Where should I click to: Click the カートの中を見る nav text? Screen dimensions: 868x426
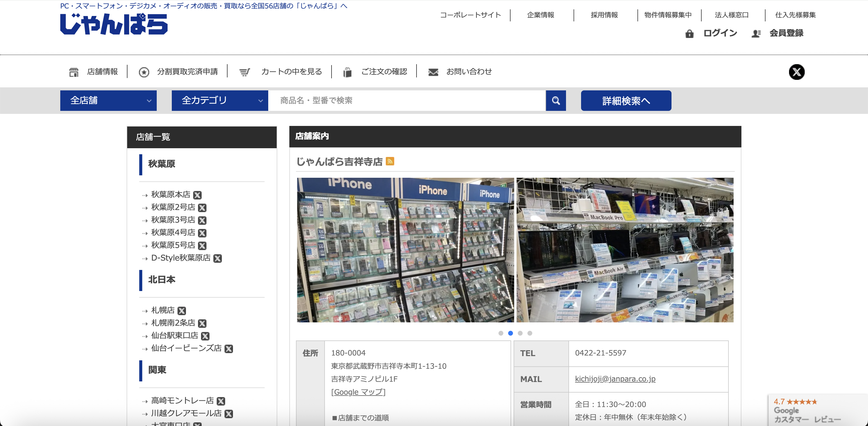click(291, 71)
